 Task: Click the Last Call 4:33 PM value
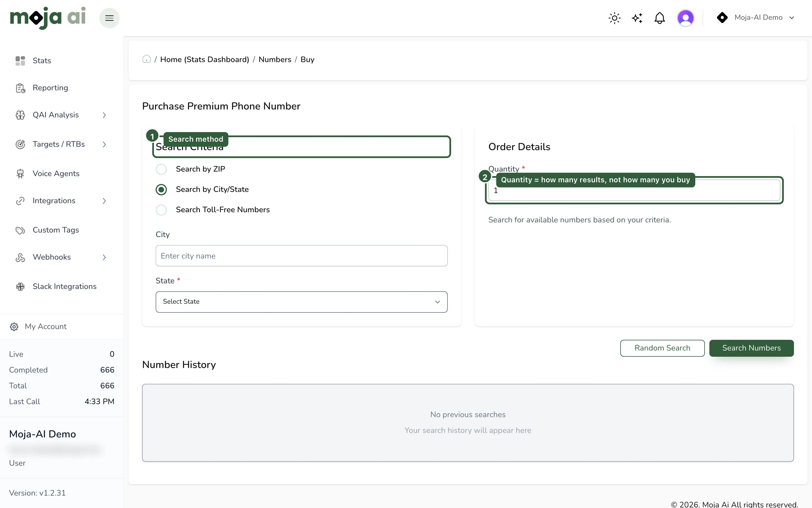(99, 402)
